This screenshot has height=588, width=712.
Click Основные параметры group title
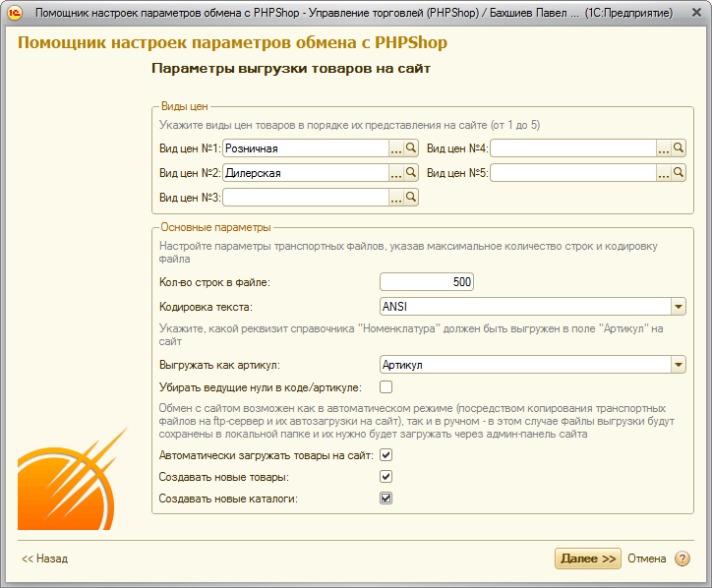click(215, 227)
